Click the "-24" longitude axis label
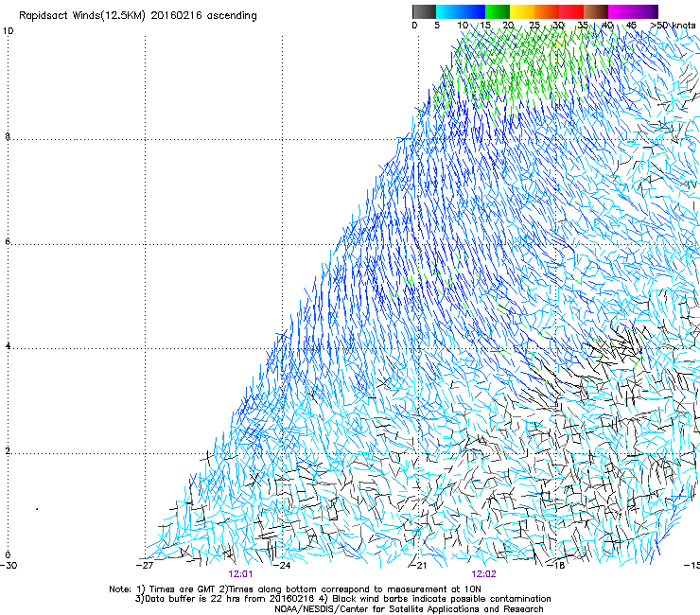The image size is (700, 615). 282,565
